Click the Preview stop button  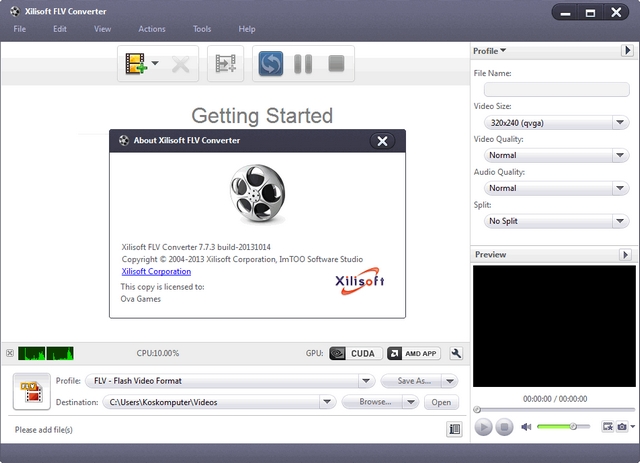(504, 427)
